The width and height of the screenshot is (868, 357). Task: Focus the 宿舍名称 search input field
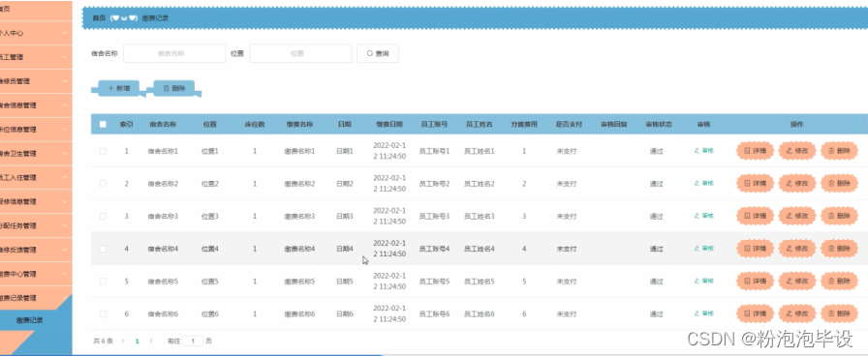click(174, 53)
